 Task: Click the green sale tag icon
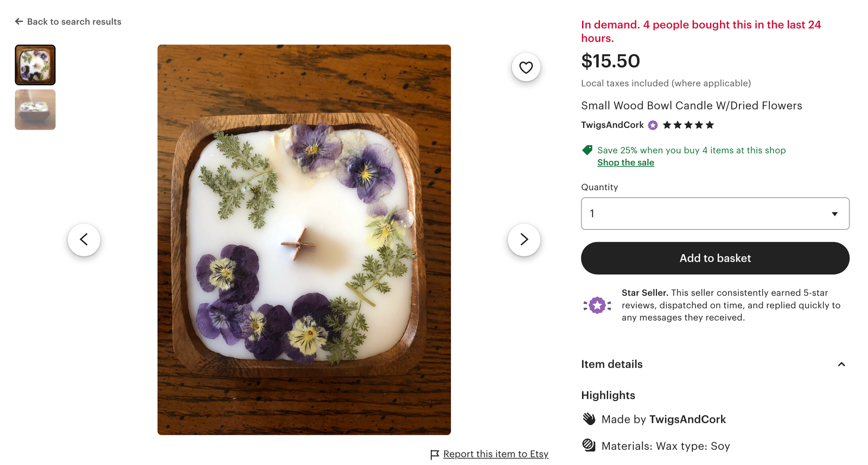(x=588, y=150)
